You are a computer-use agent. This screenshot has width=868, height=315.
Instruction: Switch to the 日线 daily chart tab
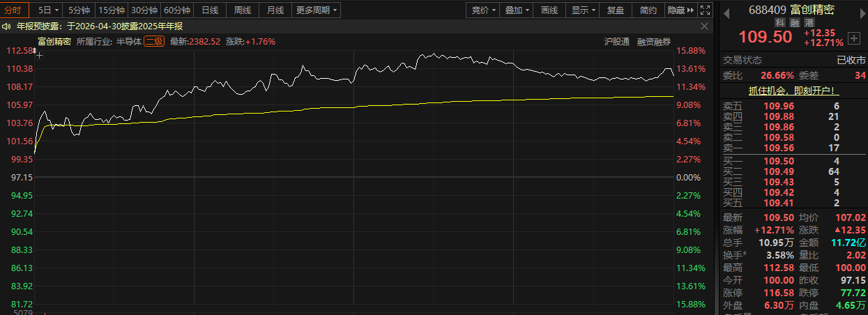[210, 10]
